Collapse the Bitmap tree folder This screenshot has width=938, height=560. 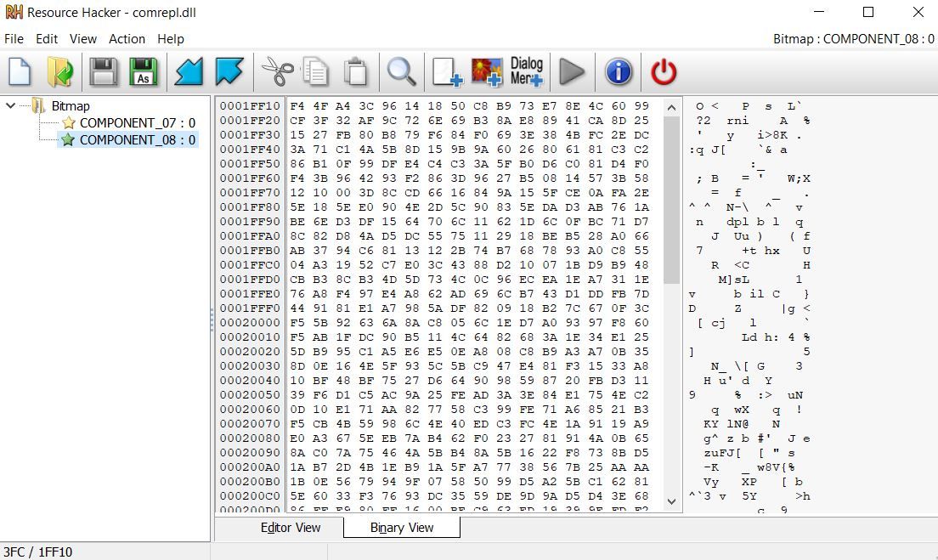11,106
